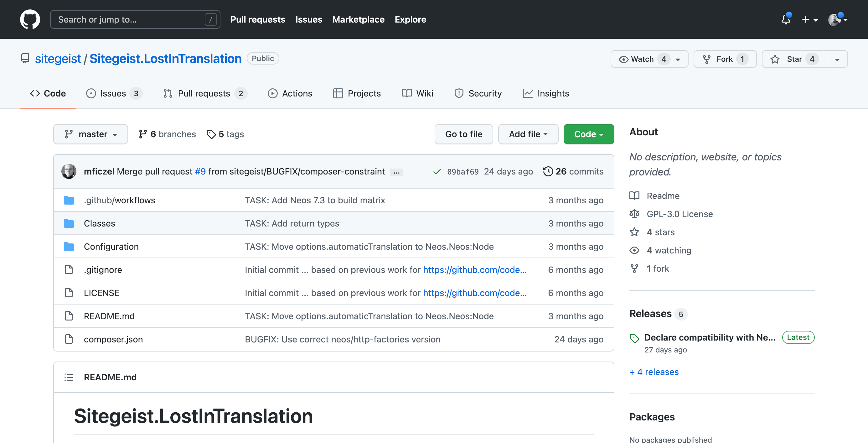Click the Go to file button
Image resolution: width=868 pixels, height=443 pixels.
coord(463,134)
